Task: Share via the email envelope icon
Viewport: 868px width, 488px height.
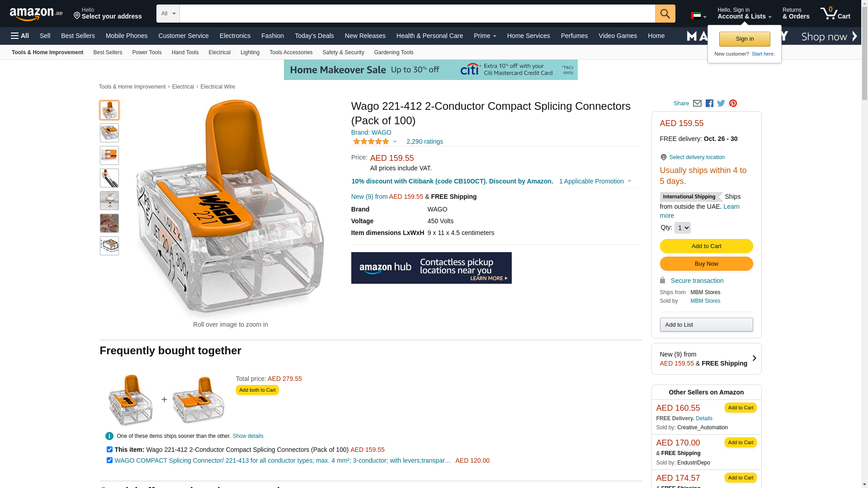Action: [697, 103]
